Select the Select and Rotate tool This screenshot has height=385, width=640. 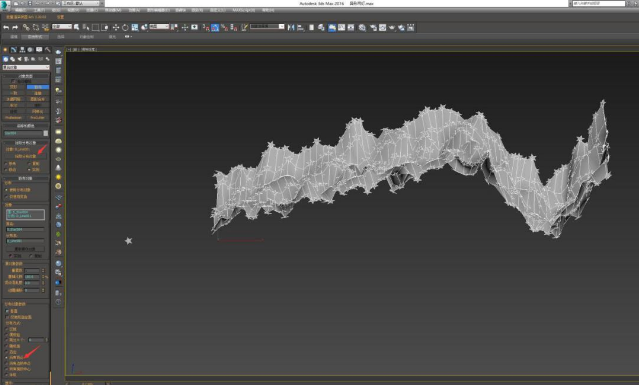click(125, 27)
